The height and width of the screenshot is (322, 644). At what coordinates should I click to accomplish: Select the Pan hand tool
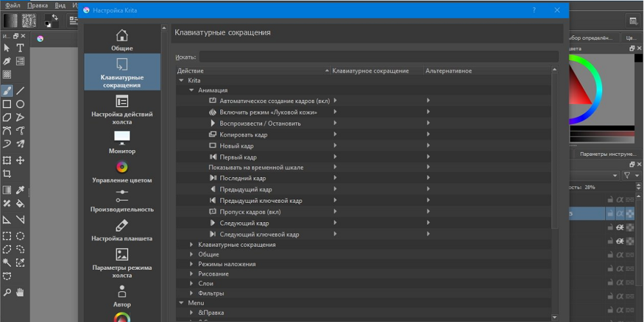click(x=21, y=292)
